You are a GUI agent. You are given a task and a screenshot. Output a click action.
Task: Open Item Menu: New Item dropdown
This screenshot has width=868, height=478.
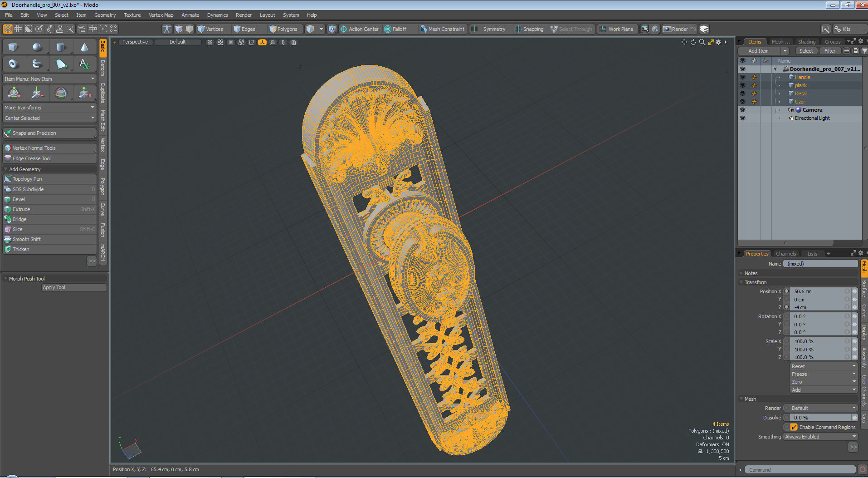50,79
